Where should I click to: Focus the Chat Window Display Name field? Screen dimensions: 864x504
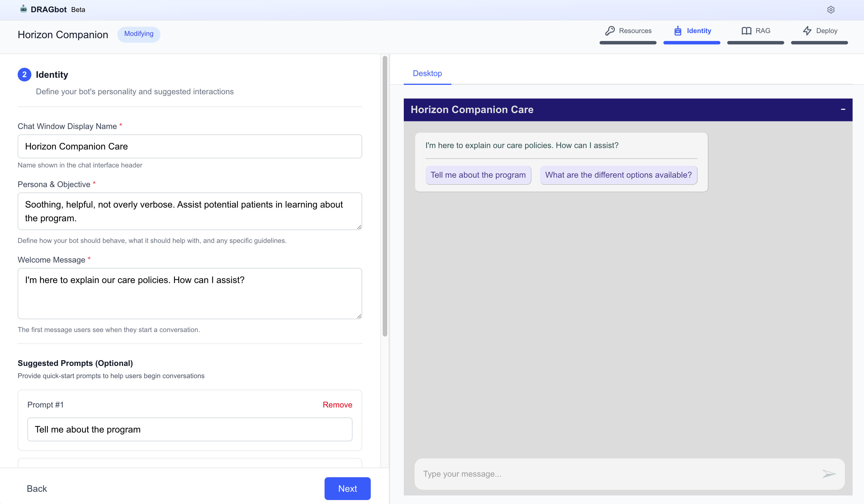[189, 146]
